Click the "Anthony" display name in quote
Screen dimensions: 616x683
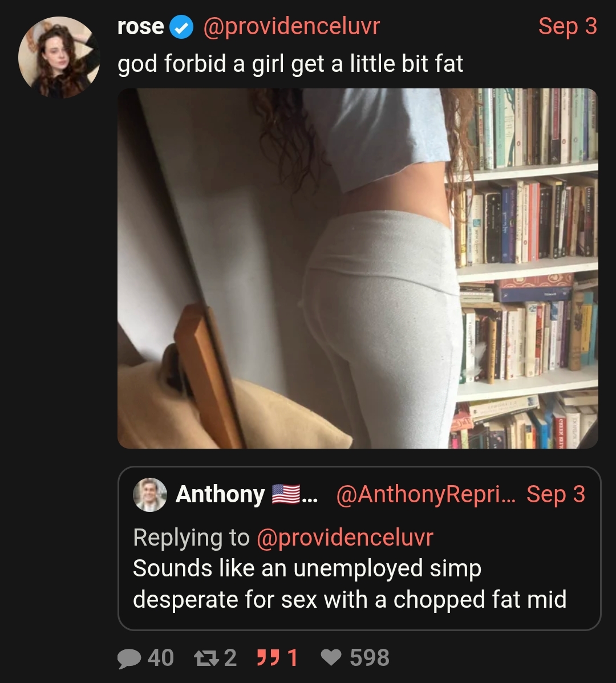(220, 494)
